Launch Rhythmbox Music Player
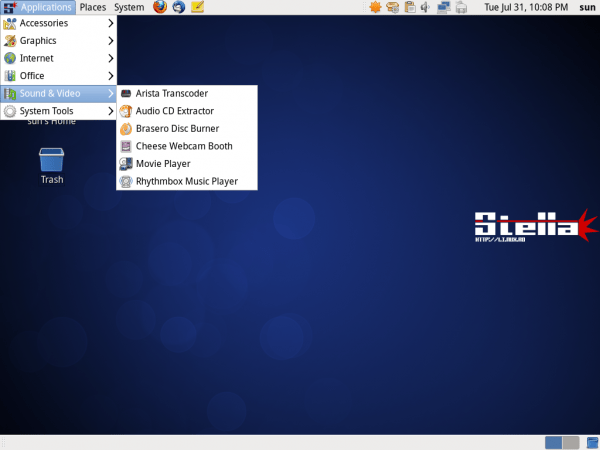 click(x=186, y=182)
